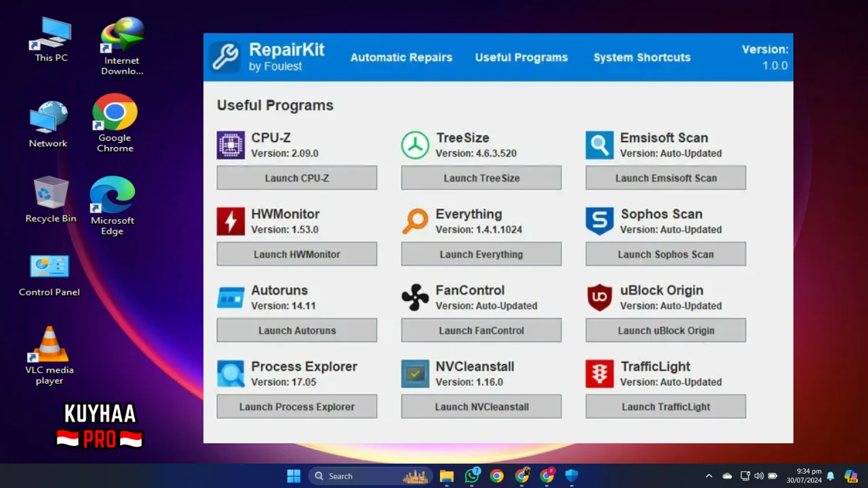Open the Windows Start menu
The image size is (868, 488).
(294, 476)
